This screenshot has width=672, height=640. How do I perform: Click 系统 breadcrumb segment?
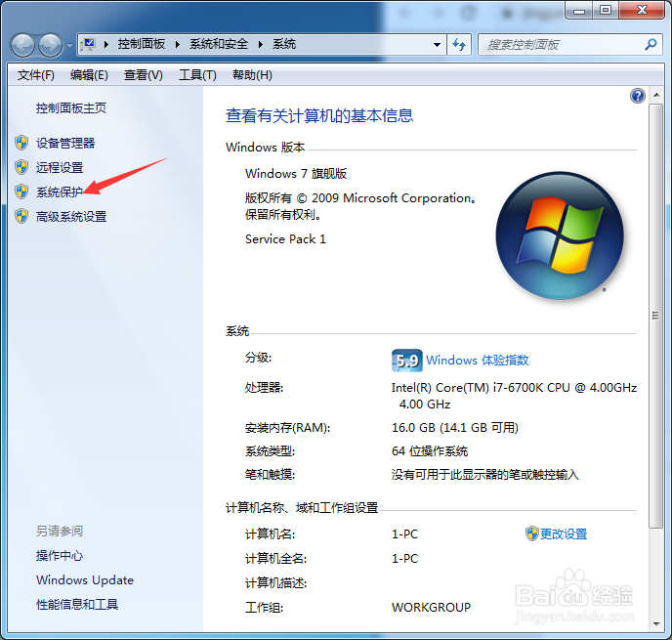pyautogui.click(x=284, y=44)
